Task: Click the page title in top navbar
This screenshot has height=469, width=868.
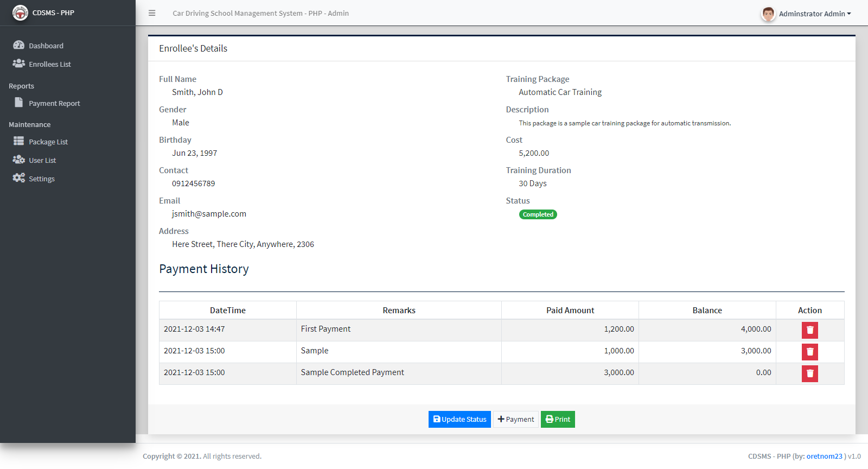Action: (x=260, y=13)
